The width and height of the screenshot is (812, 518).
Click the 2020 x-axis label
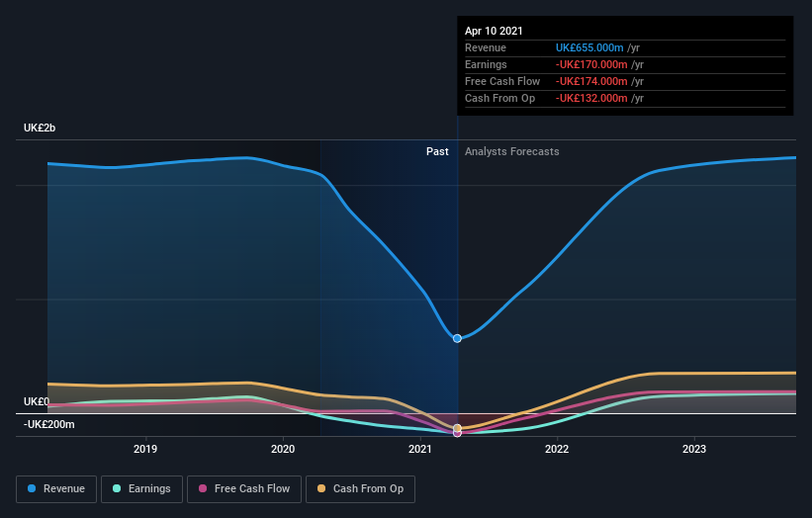click(283, 449)
